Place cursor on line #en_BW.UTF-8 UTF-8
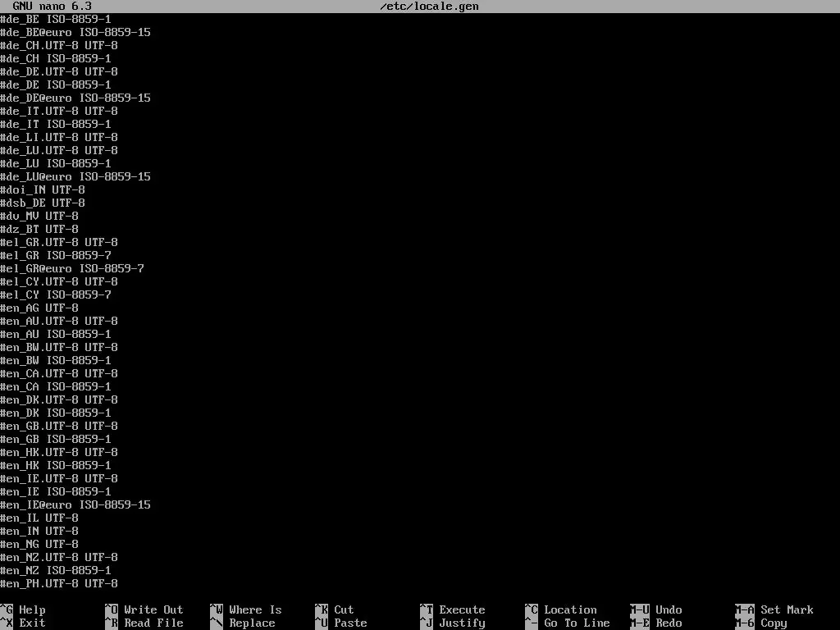Screen dimensions: 840x630 click(59, 347)
